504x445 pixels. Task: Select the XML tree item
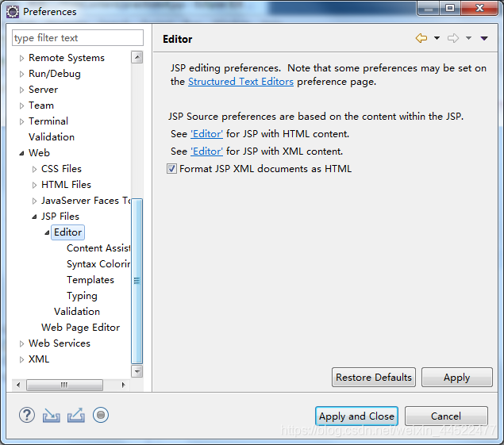[x=39, y=359]
